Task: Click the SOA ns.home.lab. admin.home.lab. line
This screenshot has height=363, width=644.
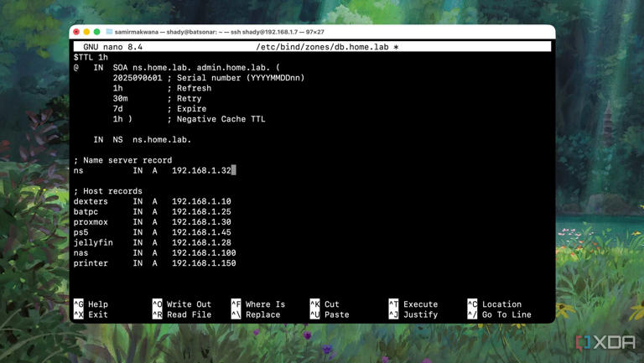Action: point(177,67)
